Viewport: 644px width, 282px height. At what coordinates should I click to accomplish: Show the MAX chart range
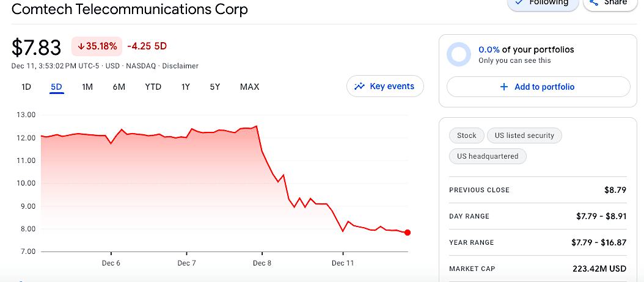tap(249, 87)
